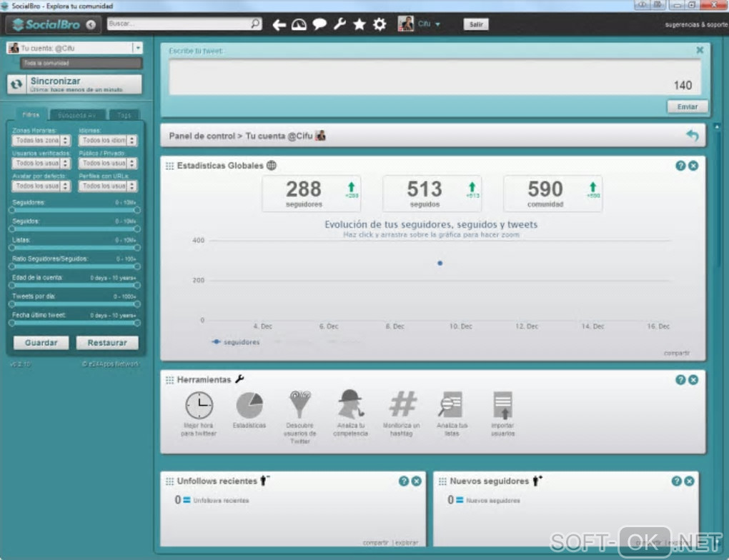The width and height of the screenshot is (729, 560).
Task: Click the blue data point on chart
Action: (440, 263)
